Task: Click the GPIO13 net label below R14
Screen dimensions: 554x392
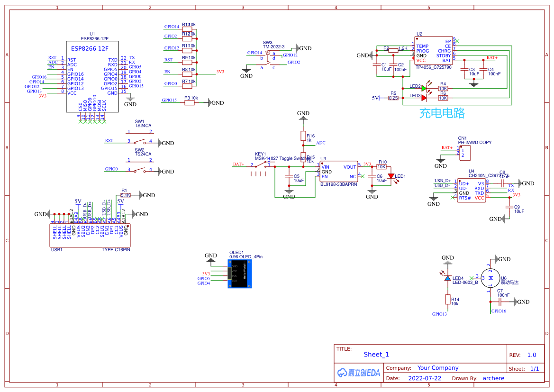Action: pos(439,314)
